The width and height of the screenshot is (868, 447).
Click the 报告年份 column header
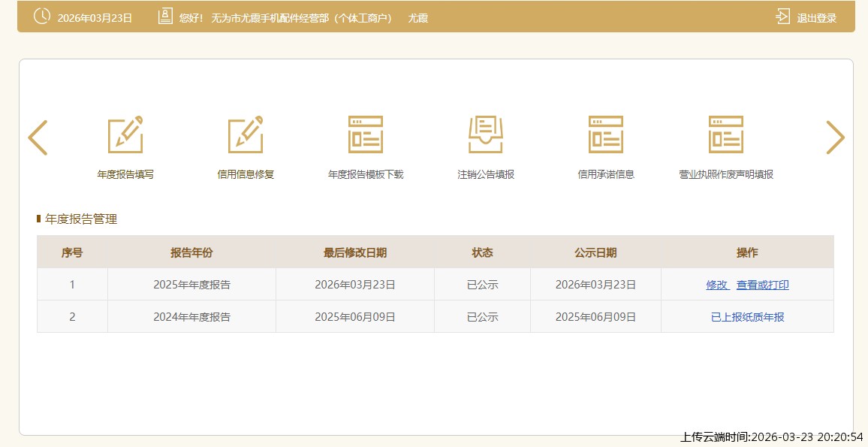[191, 252]
